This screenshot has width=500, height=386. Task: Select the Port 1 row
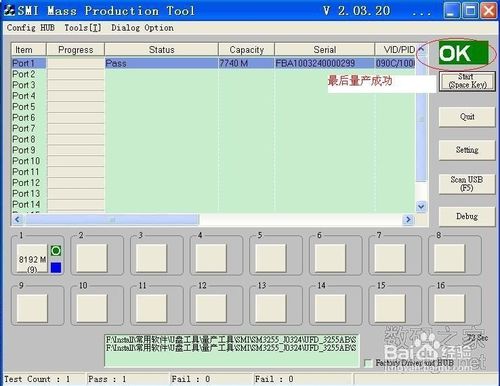[x=213, y=63]
